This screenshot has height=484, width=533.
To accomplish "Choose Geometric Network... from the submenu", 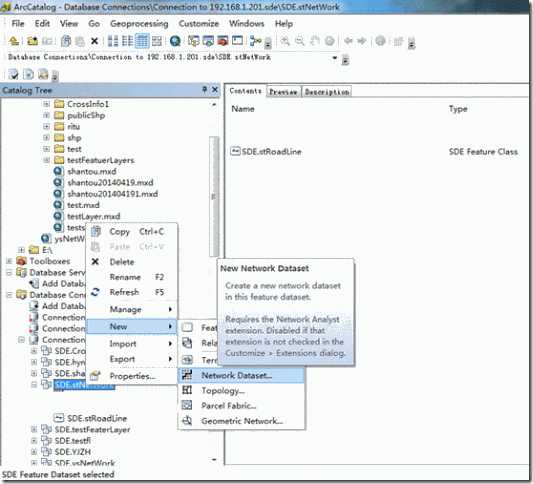I will [x=241, y=421].
